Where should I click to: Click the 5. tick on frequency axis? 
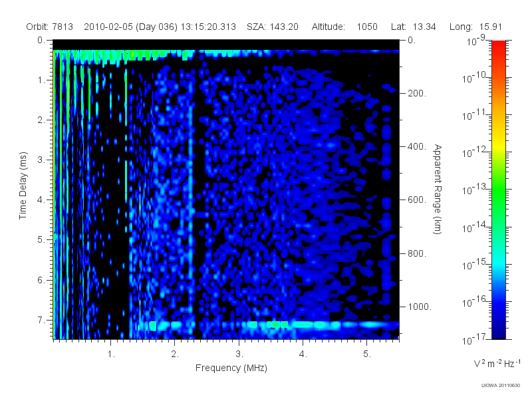click(367, 354)
